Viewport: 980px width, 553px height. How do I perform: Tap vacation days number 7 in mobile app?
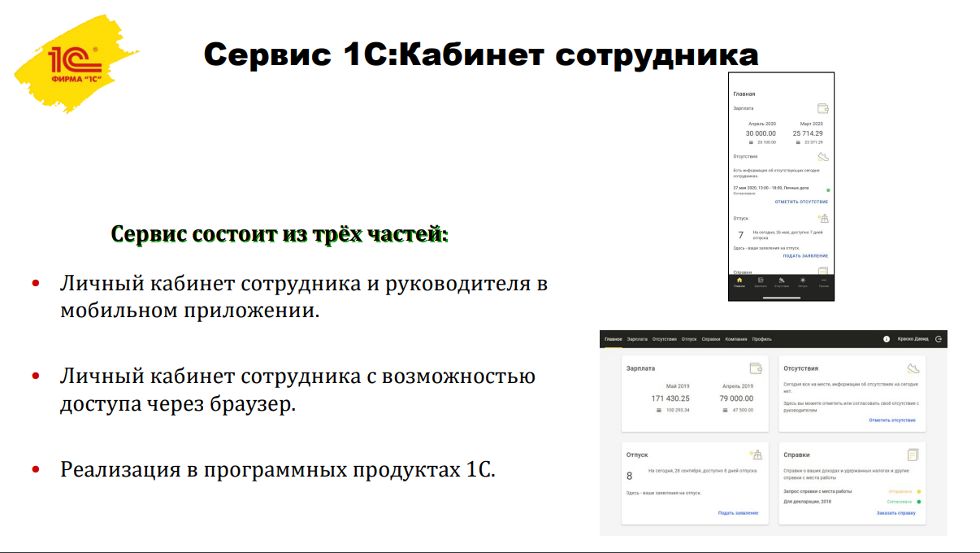pyautogui.click(x=740, y=235)
